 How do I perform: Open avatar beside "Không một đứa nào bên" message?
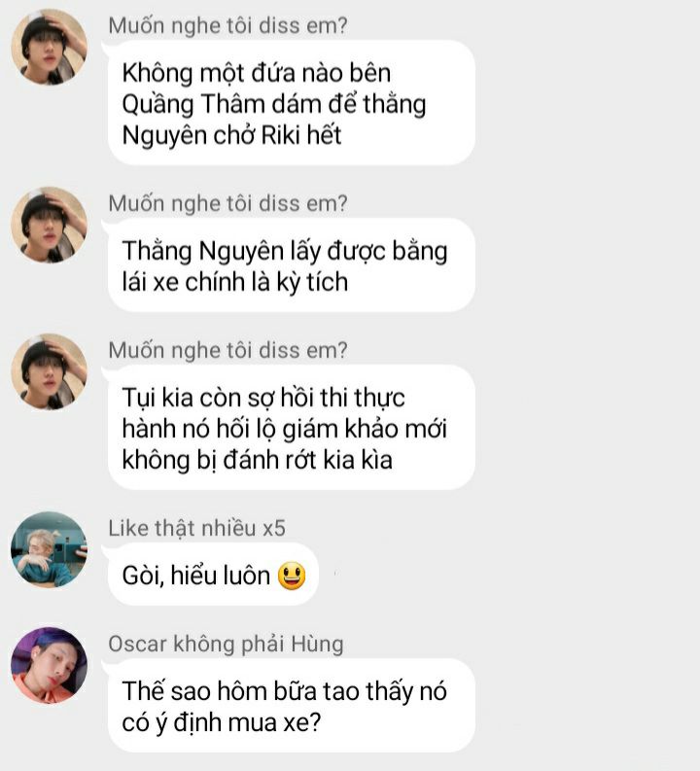click(50, 48)
